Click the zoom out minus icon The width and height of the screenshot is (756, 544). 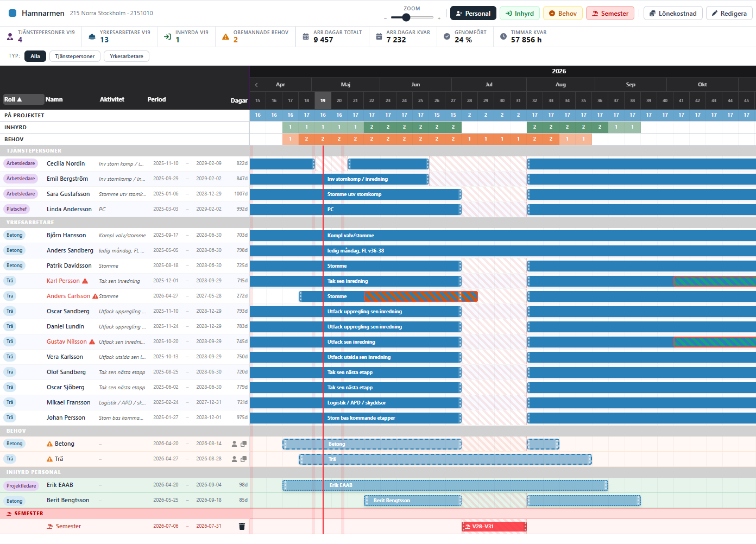click(x=385, y=18)
